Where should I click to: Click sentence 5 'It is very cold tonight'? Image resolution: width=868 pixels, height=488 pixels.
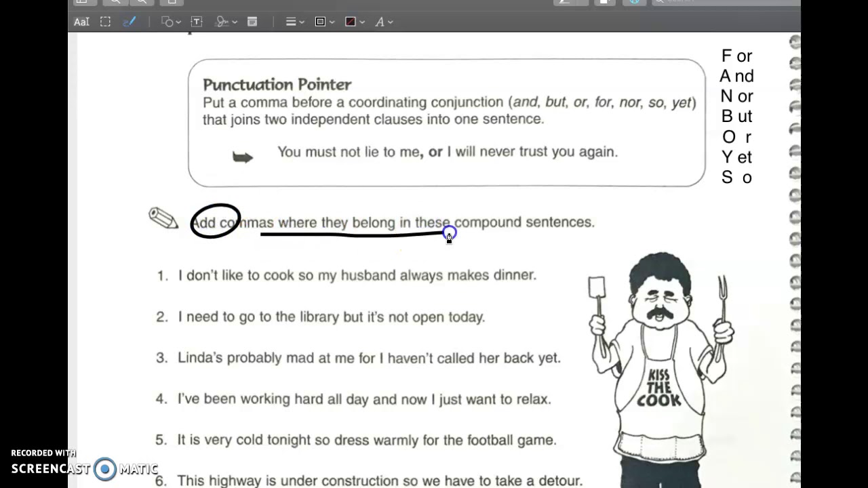(367, 440)
